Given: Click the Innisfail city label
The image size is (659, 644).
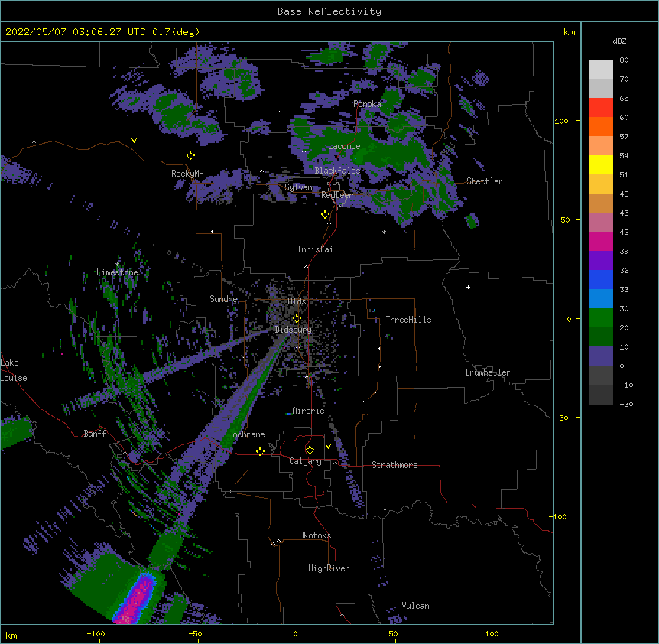Looking at the screenshot, I should click(x=317, y=249).
